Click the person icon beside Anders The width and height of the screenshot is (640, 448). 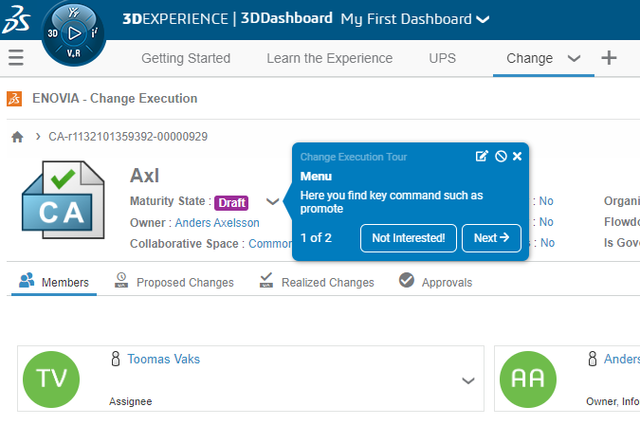coord(592,359)
